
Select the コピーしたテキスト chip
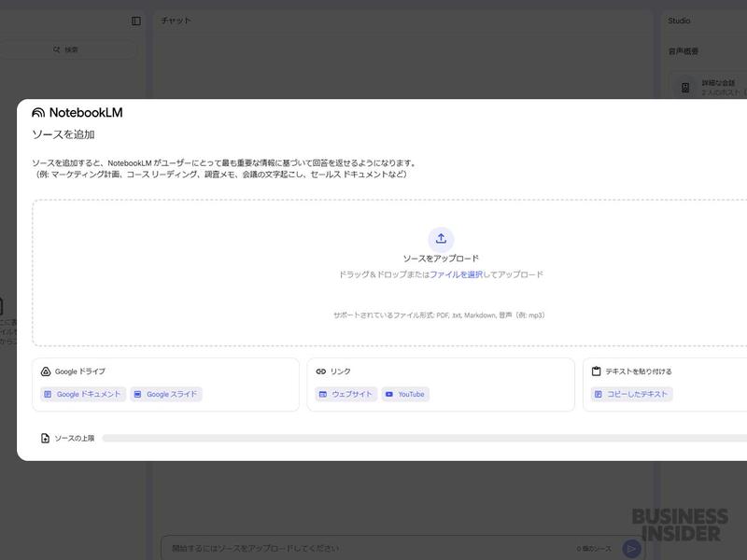click(x=632, y=394)
